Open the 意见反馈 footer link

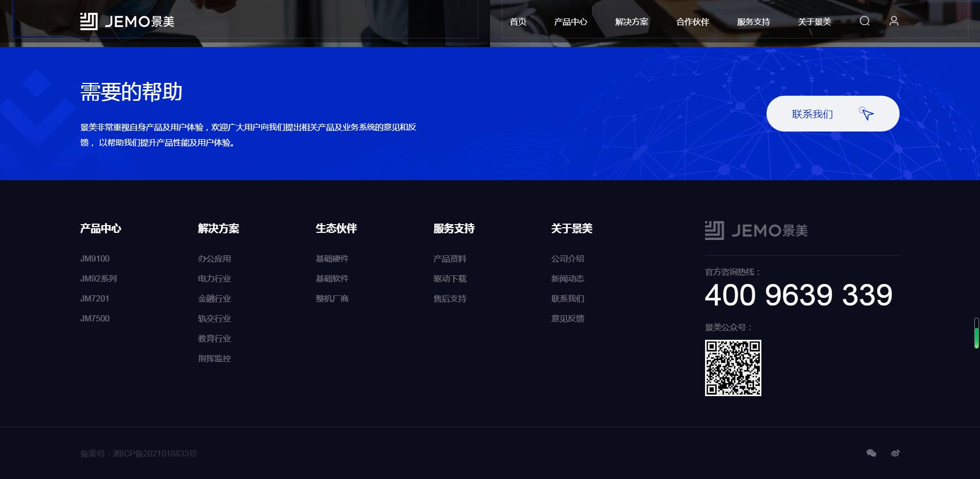click(567, 319)
